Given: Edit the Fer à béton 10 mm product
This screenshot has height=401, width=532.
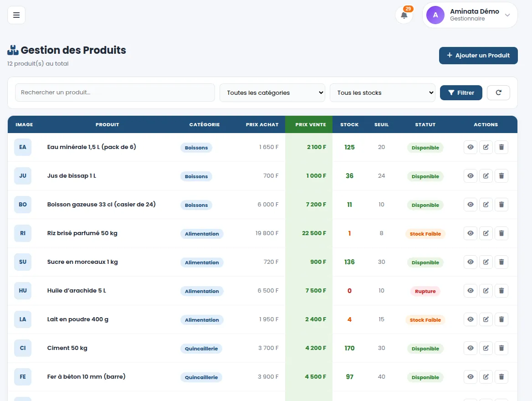Looking at the screenshot, I should (486, 376).
